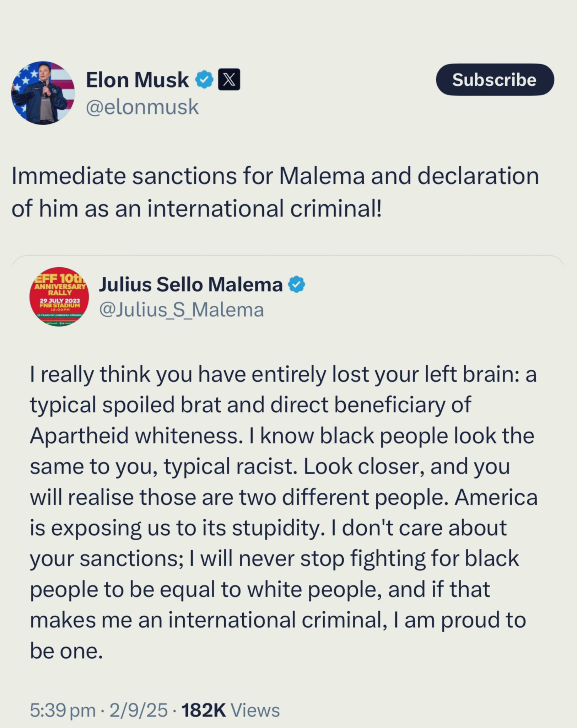Open the EFF 10th Anniversary Rally avatar
577x728 pixels.
59,297
